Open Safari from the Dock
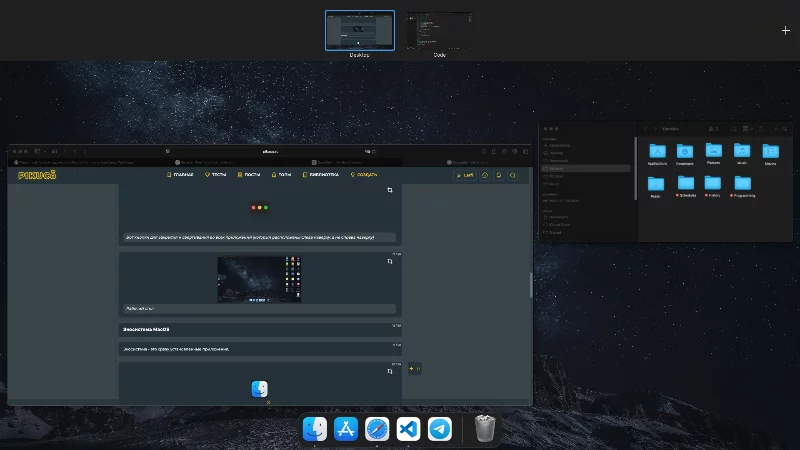This screenshot has width=800, height=450. click(377, 429)
